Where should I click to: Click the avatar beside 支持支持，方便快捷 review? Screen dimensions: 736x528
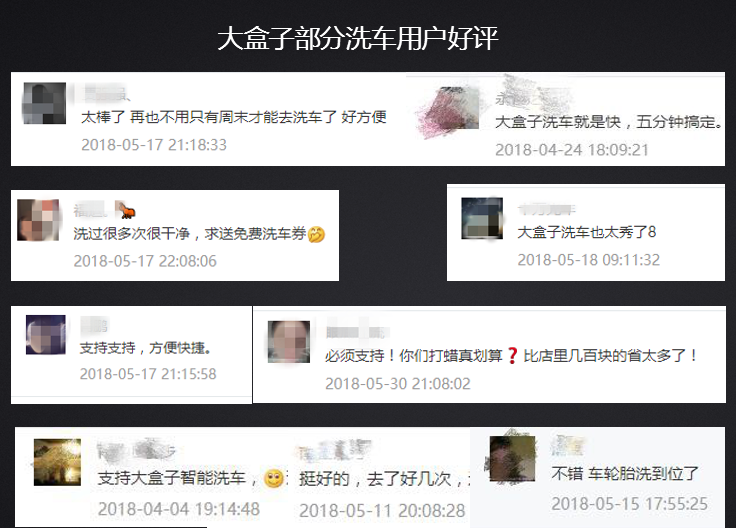[46, 335]
